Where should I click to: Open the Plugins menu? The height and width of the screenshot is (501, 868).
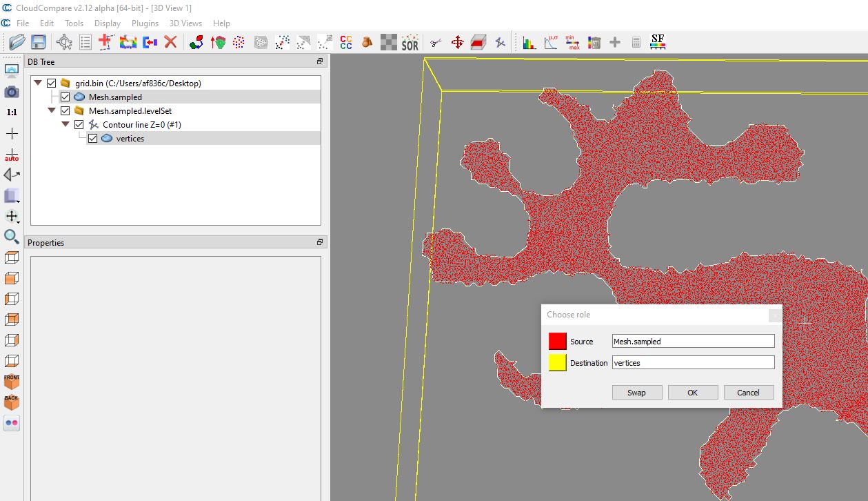(x=145, y=23)
